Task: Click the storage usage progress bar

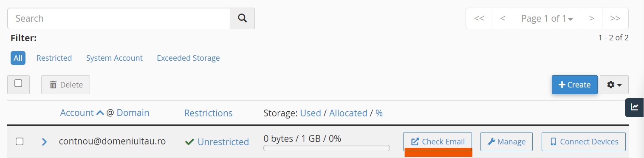Action: (326, 148)
